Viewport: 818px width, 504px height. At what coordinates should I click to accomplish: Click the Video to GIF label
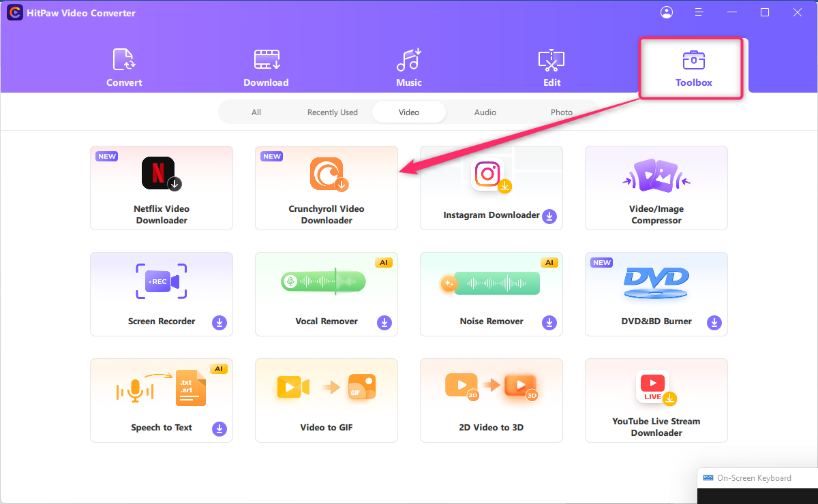[327, 428]
